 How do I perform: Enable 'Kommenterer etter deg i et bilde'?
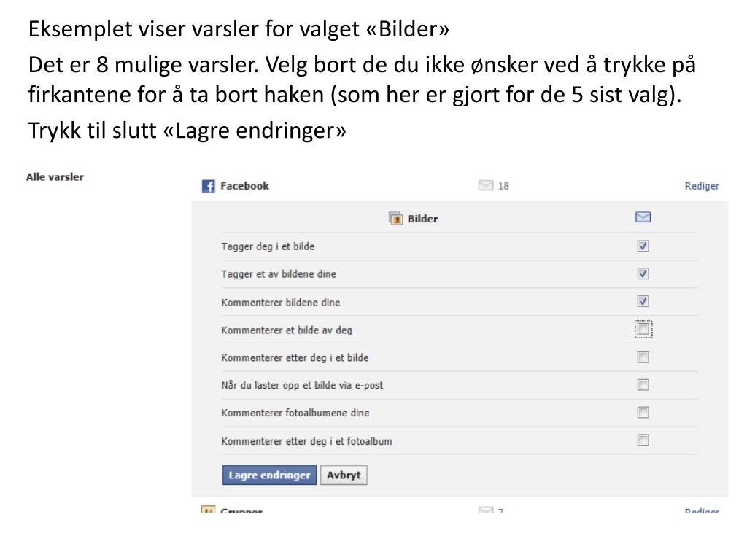[643, 357]
